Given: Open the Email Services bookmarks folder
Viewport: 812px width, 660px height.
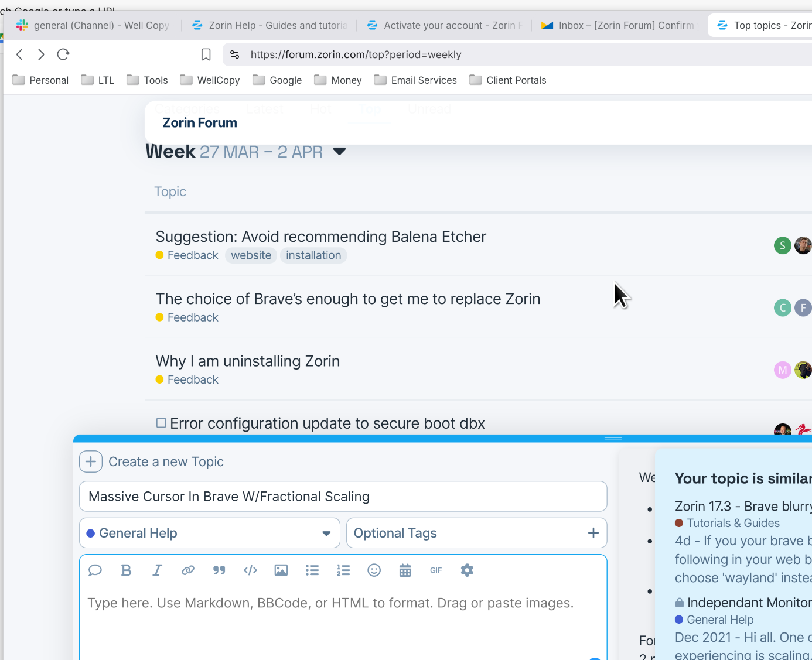Looking at the screenshot, I should tap(415, 80).
